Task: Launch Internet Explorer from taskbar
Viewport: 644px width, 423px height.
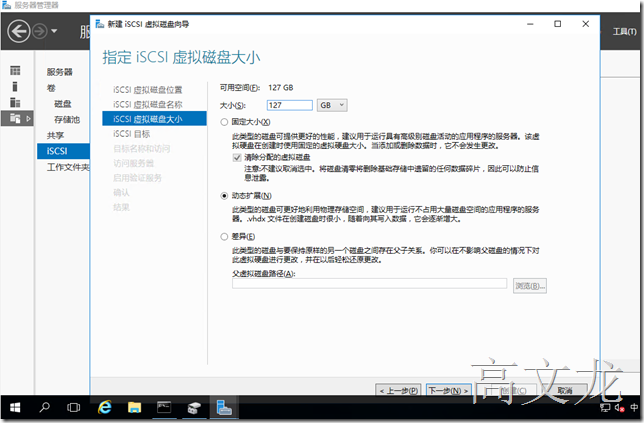Action: coord(104,407)
